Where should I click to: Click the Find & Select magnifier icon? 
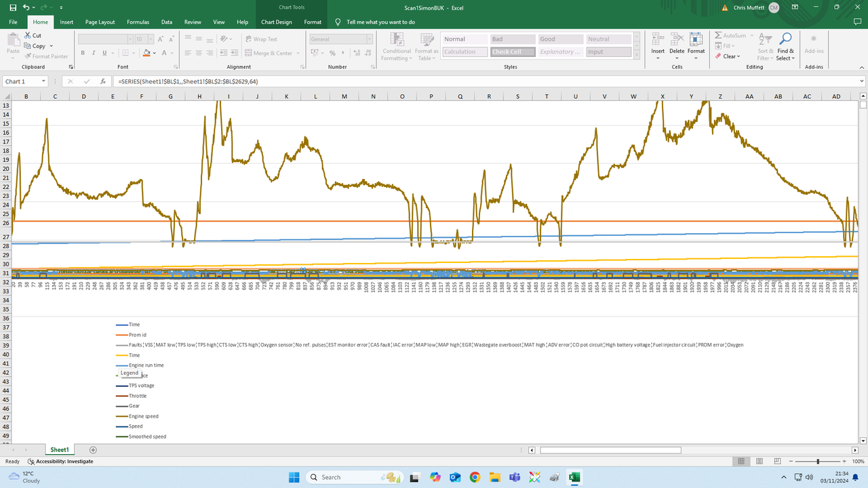click(786, 38)
